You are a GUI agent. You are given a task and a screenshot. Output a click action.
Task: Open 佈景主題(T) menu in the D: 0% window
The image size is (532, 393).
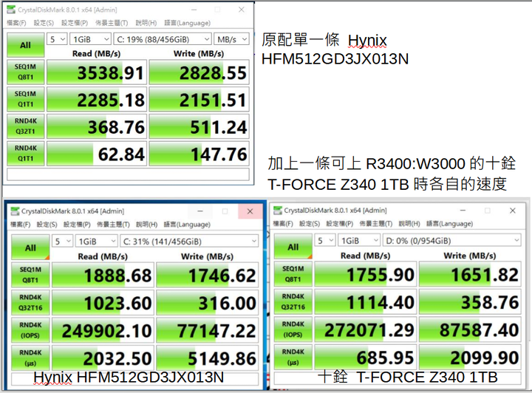pos(376,224)
